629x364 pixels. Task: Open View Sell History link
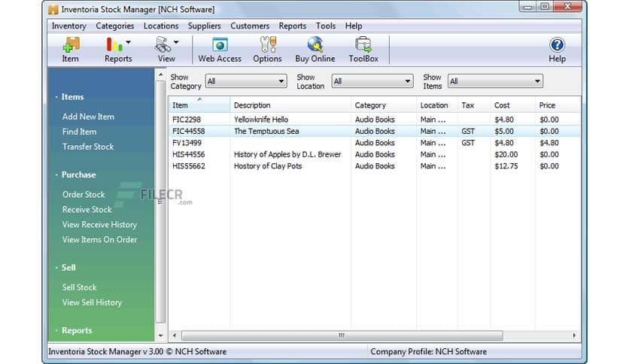click(92, 302)
